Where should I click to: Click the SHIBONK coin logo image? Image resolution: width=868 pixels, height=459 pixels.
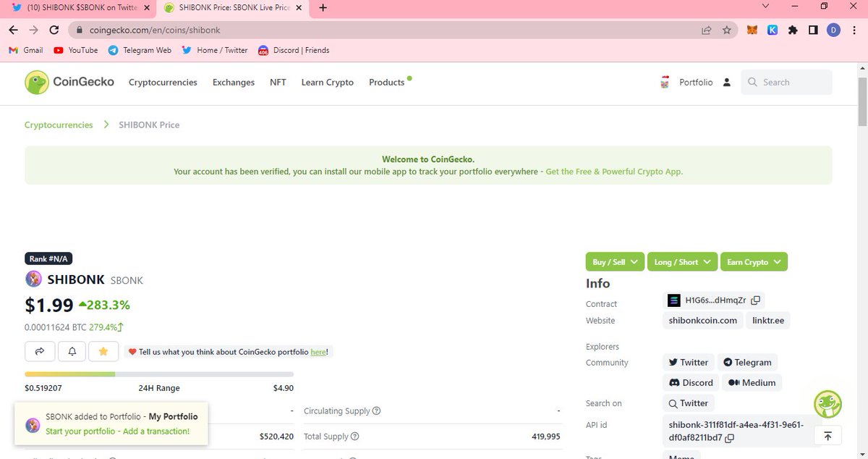pos(33,279)
